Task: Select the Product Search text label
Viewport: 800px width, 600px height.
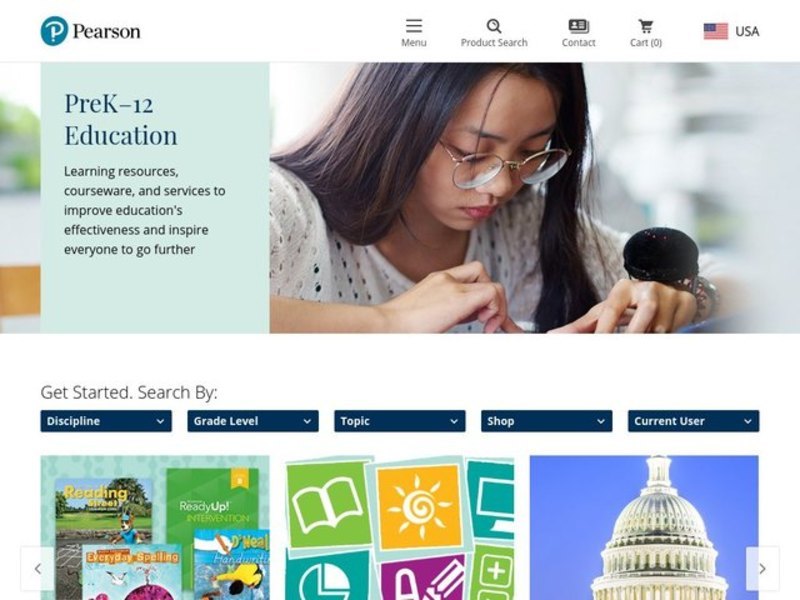Action: (494, 43)
